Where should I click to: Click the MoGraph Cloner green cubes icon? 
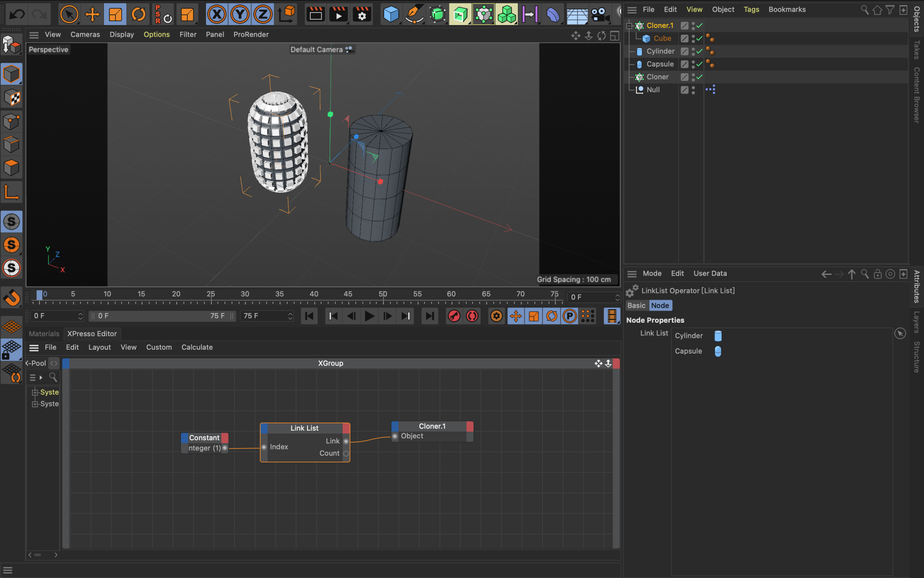(507, 14)
